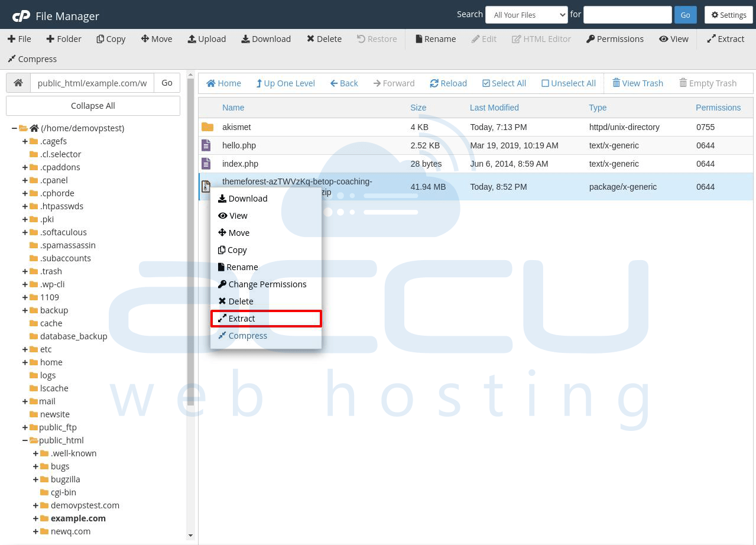Expand the .cpanel tree folder
Screen dimensions: 756x545
(x=25, y=180)
